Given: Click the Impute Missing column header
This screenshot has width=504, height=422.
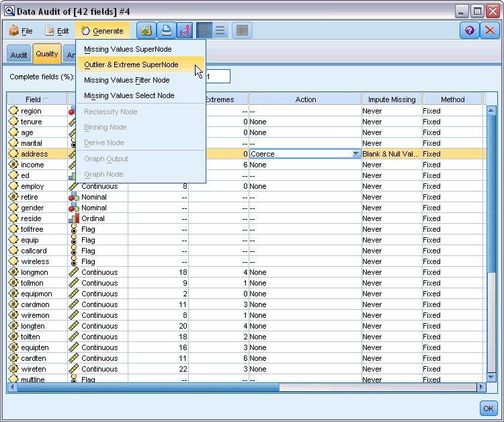Looking at the screenshot, I should click(392, 99).
